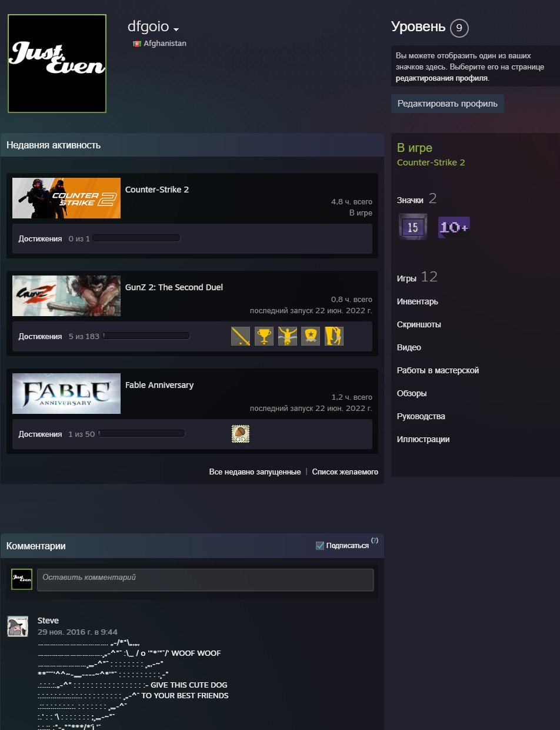Click the GunZ 2 achievements progress bar
560x730 pixels.
(x=146, y=336)
